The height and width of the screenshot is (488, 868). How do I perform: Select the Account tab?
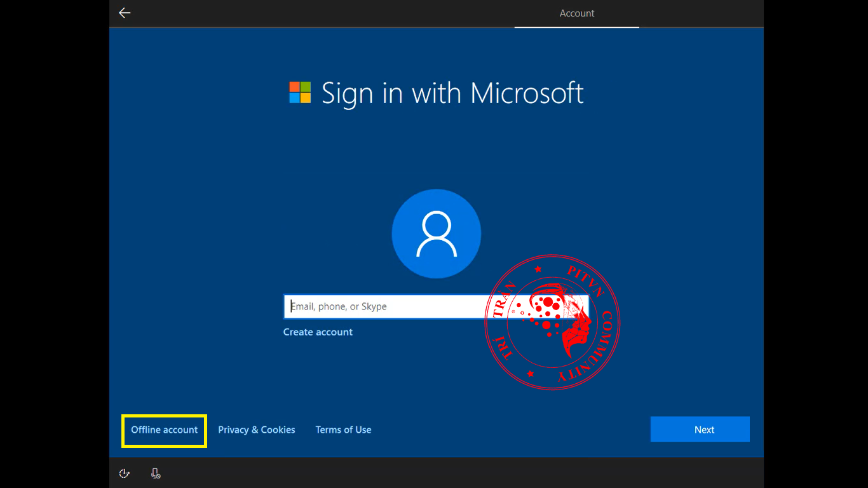(577, 13)
